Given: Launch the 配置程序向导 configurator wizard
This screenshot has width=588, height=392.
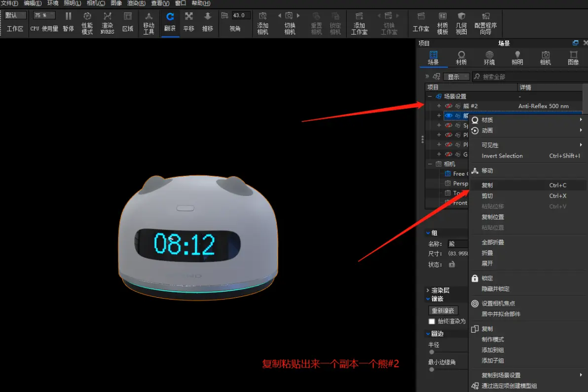Looking at the screenshot, I should point(485,16).
